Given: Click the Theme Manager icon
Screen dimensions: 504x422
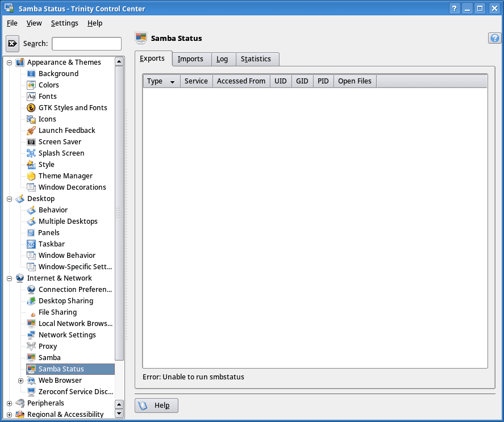Looking at the screenshot, I should coord(31,176).
